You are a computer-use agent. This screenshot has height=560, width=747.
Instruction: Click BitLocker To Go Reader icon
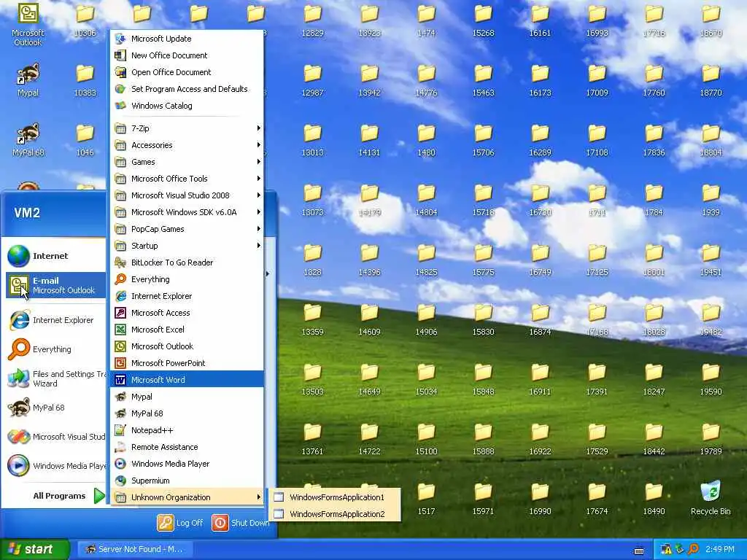pyautogui.click(x=120, y=262)
